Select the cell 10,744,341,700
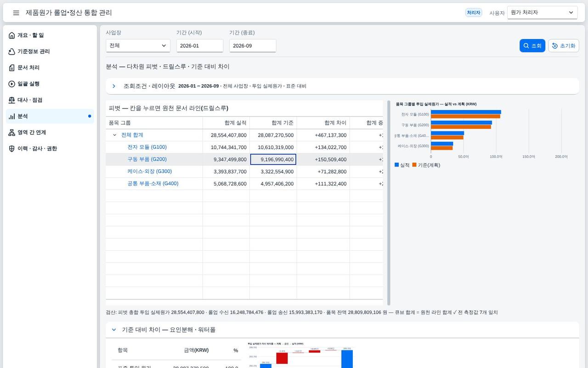This screenshot has width=588, height=368. tap(226, 147)
